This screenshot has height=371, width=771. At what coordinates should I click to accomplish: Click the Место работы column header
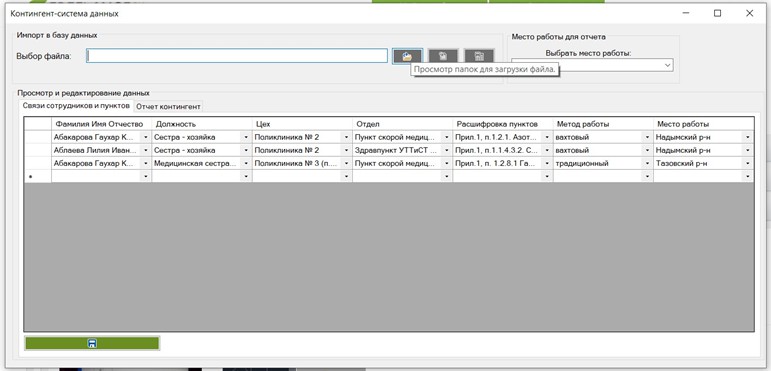click(703, 124)
